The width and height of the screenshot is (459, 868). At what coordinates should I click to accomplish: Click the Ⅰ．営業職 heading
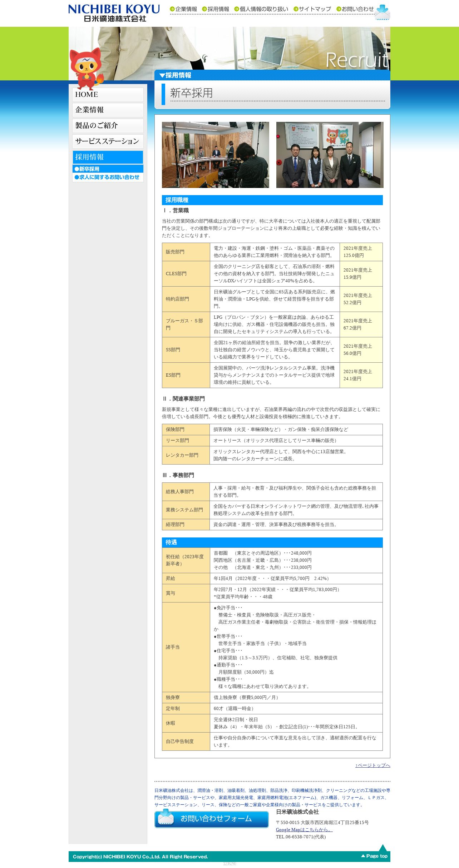[x=176, y=210]
